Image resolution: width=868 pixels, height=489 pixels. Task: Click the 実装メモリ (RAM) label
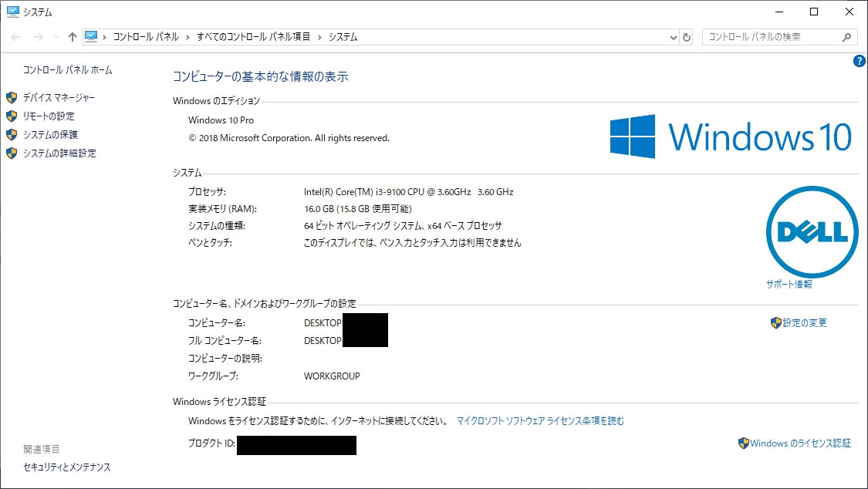(222, 209)
